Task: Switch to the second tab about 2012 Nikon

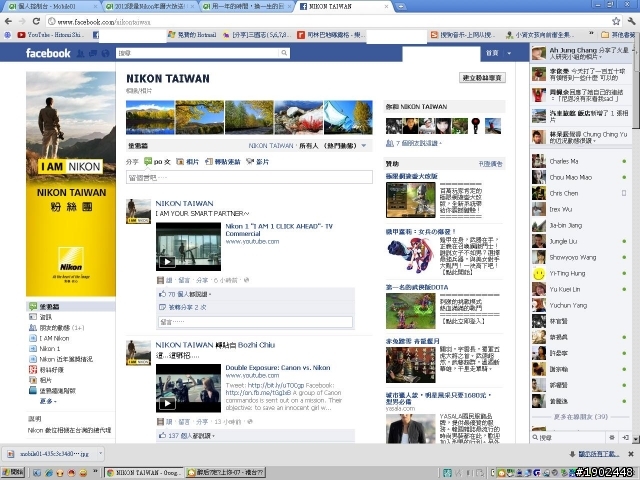Action: click(148, 7)
